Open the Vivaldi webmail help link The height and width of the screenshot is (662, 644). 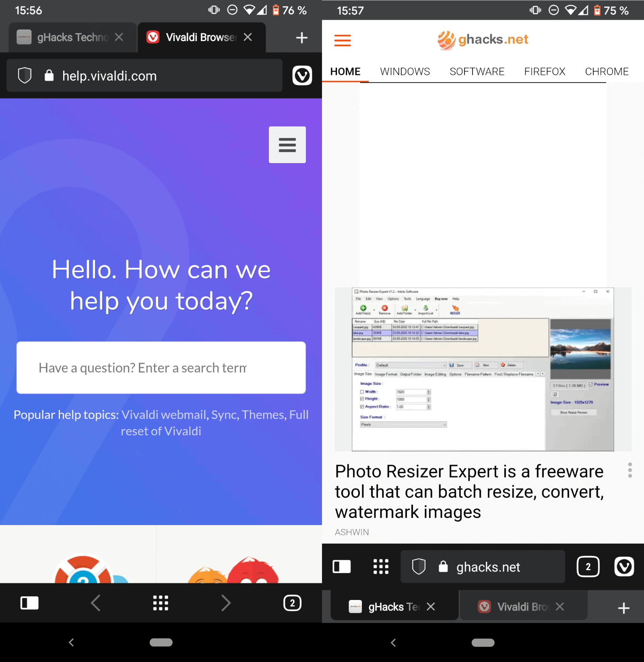coord(163,414)
